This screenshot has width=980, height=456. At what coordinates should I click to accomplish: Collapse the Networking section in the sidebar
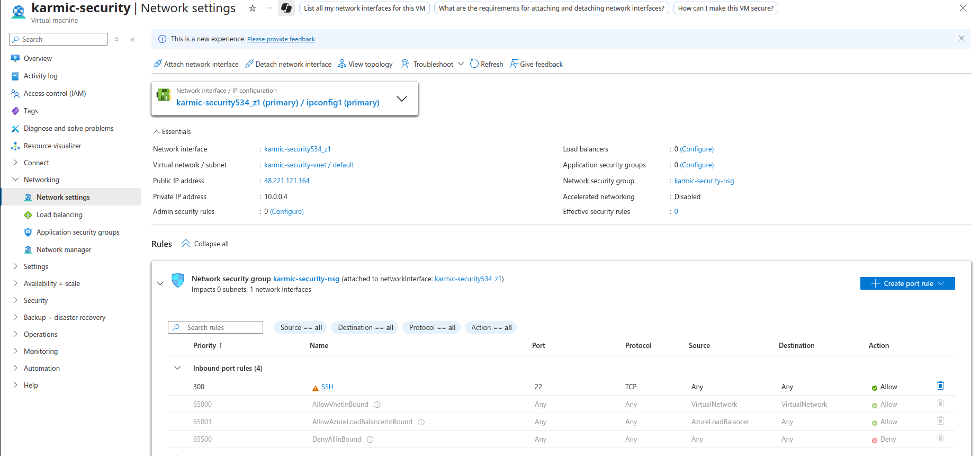point(15,180)
